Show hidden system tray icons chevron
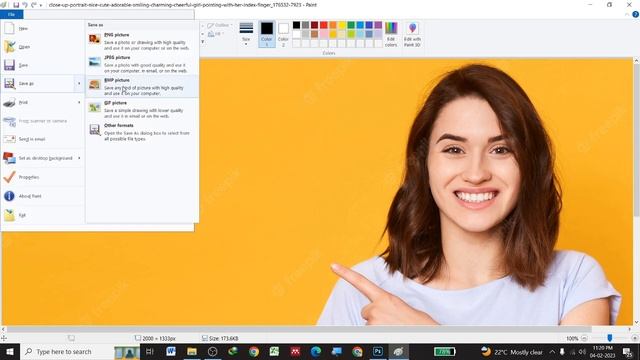The height and width of the screenshot is (360, 640). click(x=552, y=352)
